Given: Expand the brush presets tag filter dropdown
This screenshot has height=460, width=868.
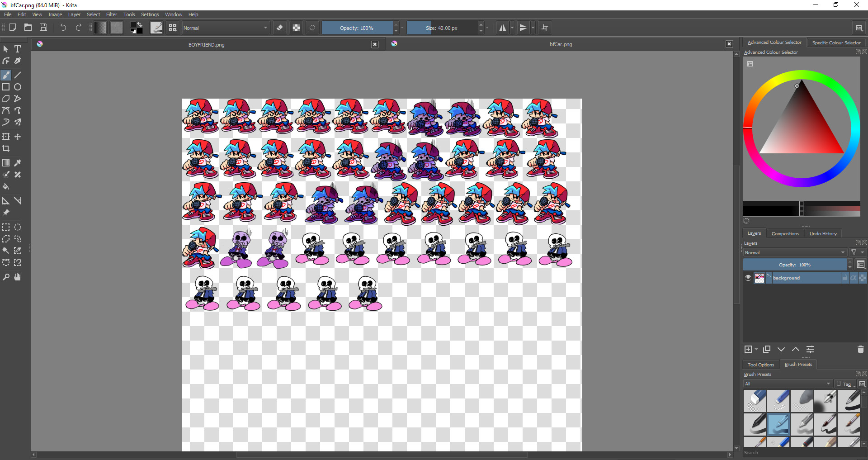Looking at the screenshot, I should [x=787, y=384].
